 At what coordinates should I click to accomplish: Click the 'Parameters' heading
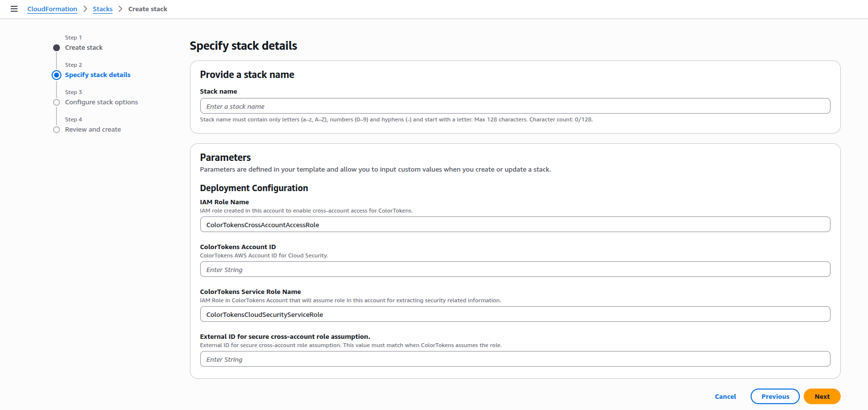(x=226, y=157)
